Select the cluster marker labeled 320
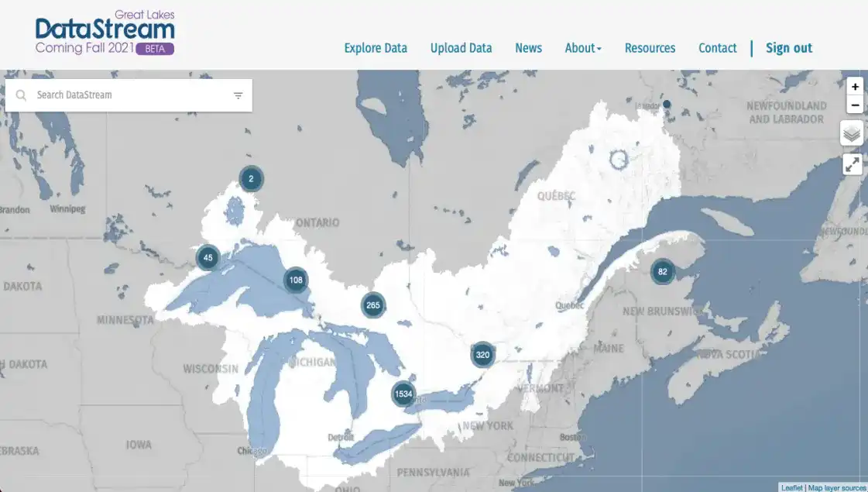The width and height of the screenshot is (868, 492). 482,355
